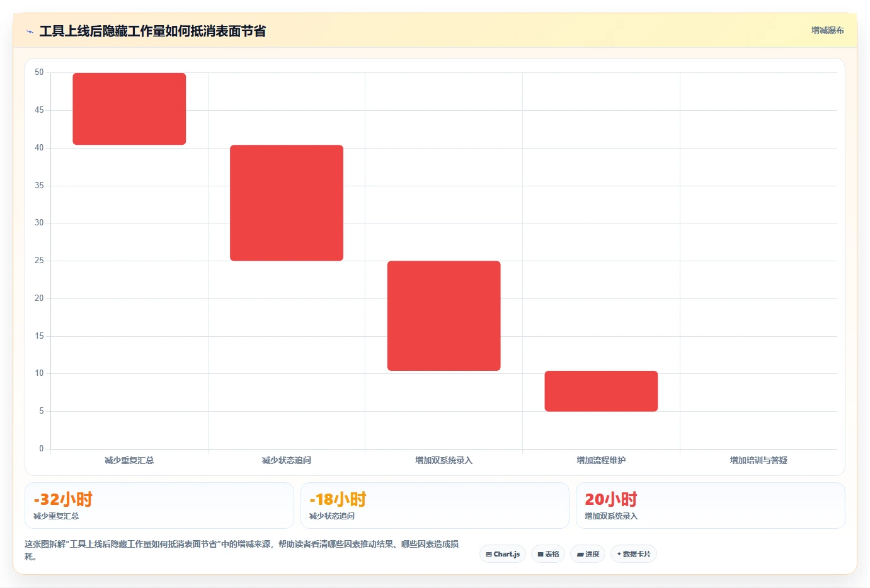This screenshot has width=870, height=588.
Task: Select the 进度 tag chip
Action: tap(588, 554)
